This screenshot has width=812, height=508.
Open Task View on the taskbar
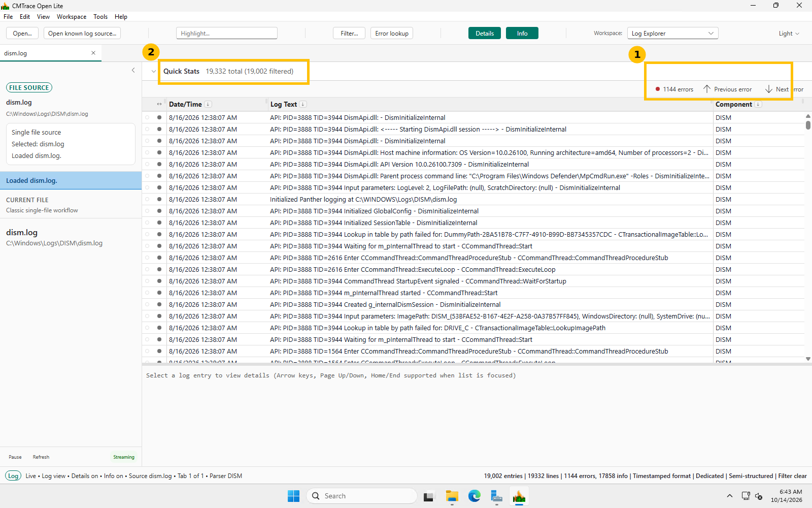[x=430, y=496]
